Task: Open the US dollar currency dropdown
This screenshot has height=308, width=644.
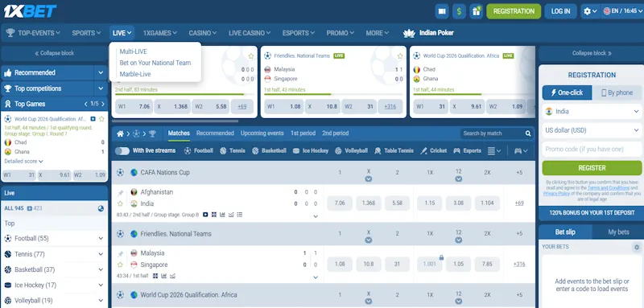Action: coord(592,130)
